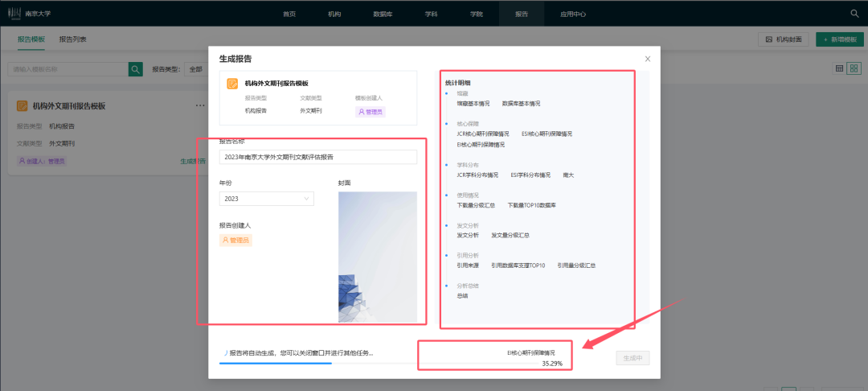Screen dimensions: 868x391
Task: Click the orange 管理员 report creator tag
Action: point(235,241)
